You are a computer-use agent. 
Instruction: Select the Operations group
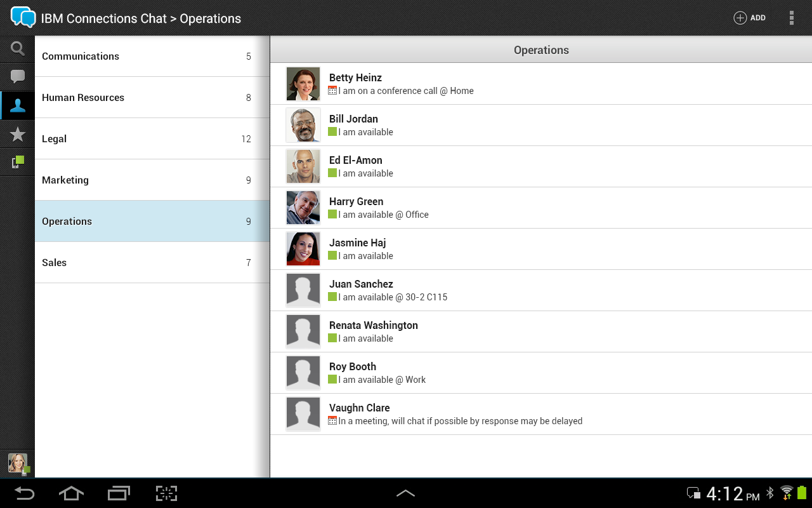click(152, 222)
